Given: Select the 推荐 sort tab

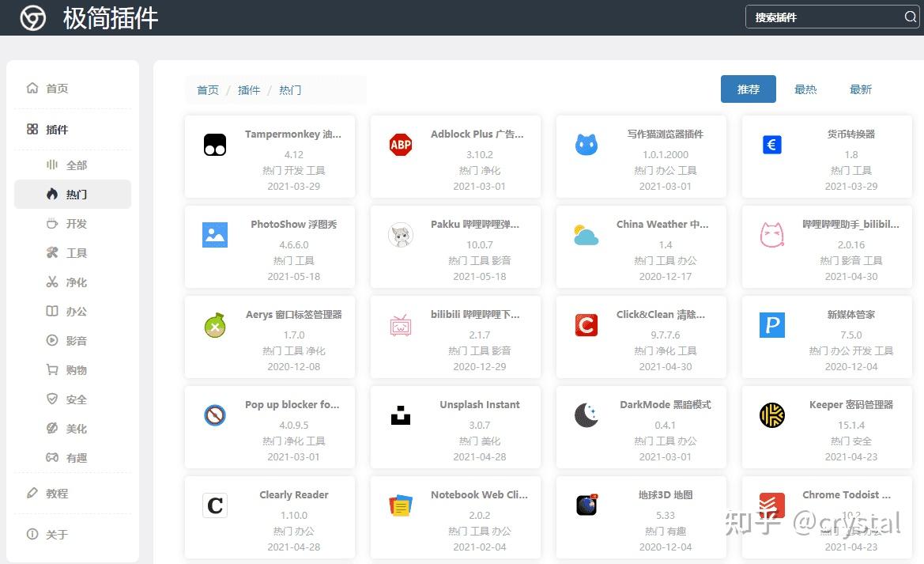Looking at the screenshot, I should 749,89.
